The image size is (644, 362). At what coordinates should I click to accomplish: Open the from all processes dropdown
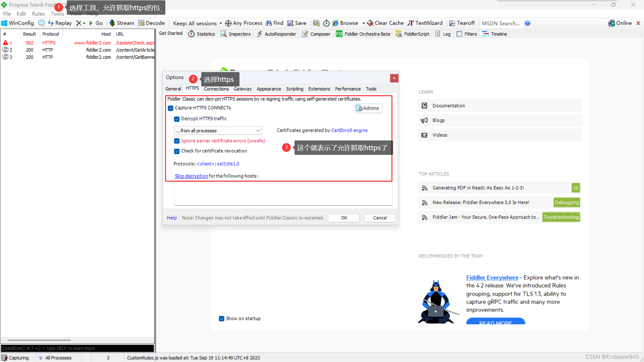258,131
